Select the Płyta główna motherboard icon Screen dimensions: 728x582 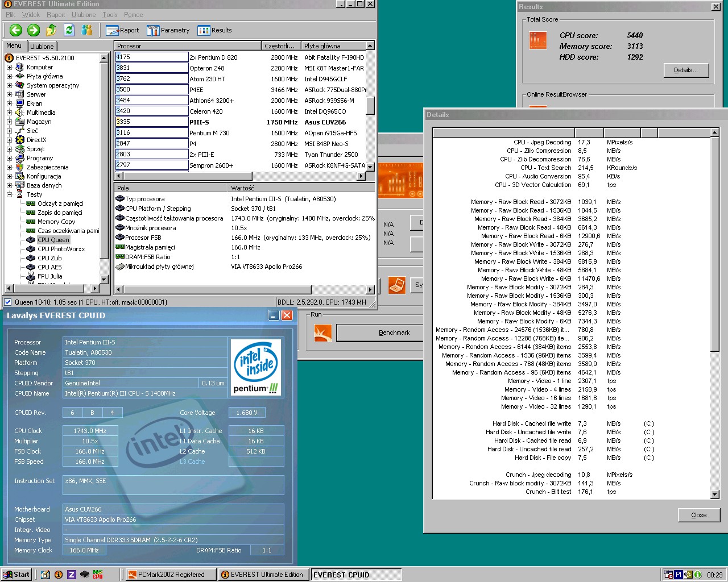coord(20,76)
